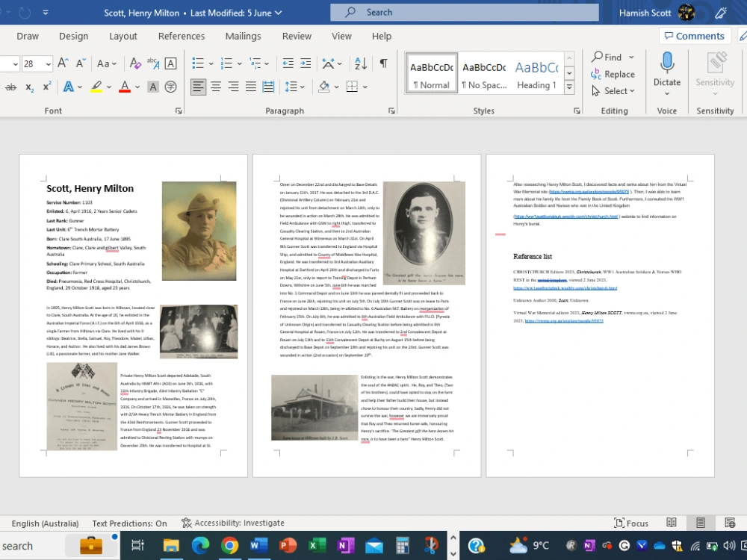Apply the Normal style
This screenshot has width=747, height=560.
pyautogui.click(x=432, y=75)
